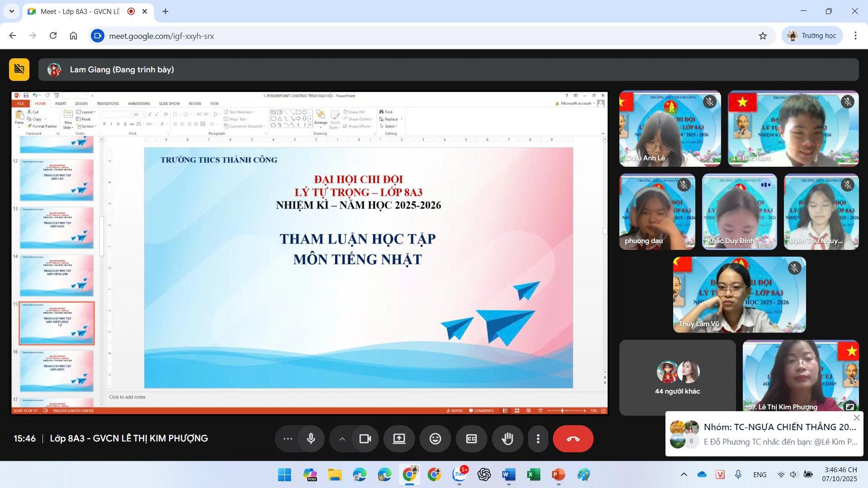Image resolution: width=868 pixels, height=488 pixels.
Task: Expand audio options next to the mic button
Action: click(342, 438)
